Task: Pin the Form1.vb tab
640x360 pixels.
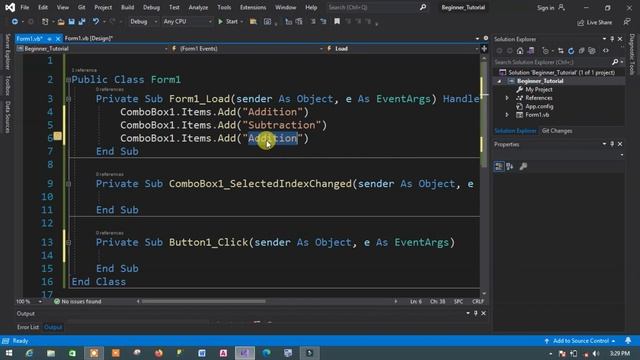Action: (x=49, y=38)
